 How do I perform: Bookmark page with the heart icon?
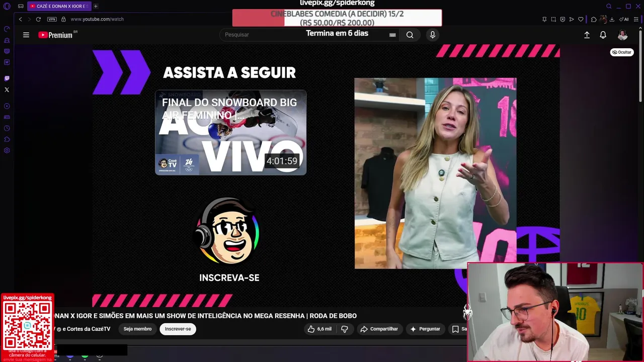(x=581, y=19)
